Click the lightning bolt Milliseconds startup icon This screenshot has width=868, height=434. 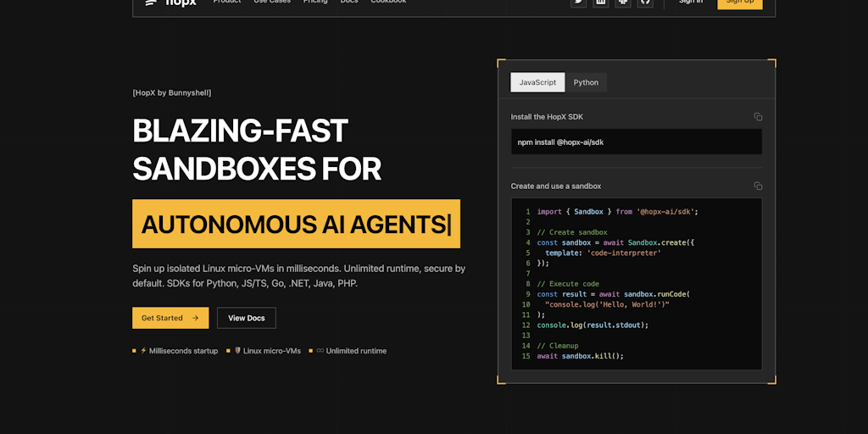pyautogui.click(x=143, y=351)
